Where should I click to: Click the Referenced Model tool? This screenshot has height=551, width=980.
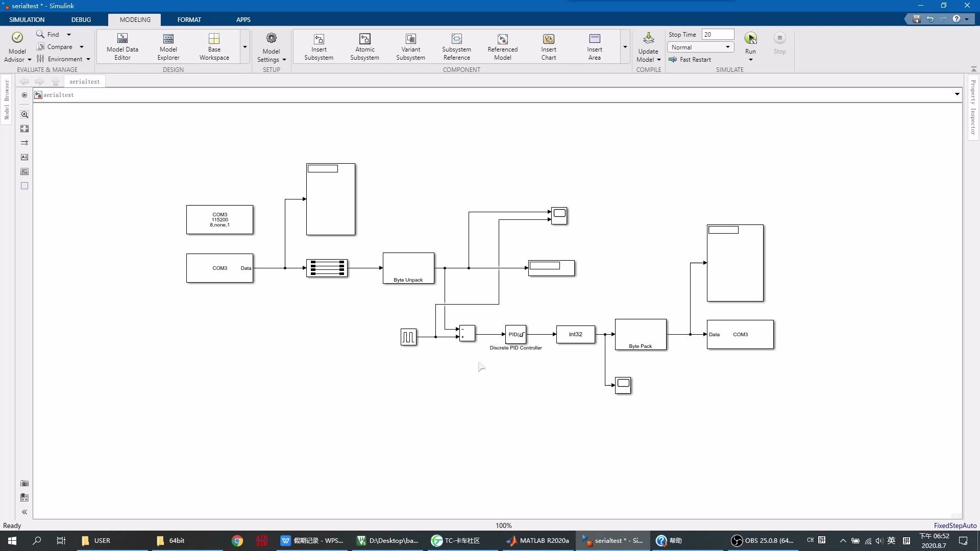pyautogui.click(x=502, y=46)
